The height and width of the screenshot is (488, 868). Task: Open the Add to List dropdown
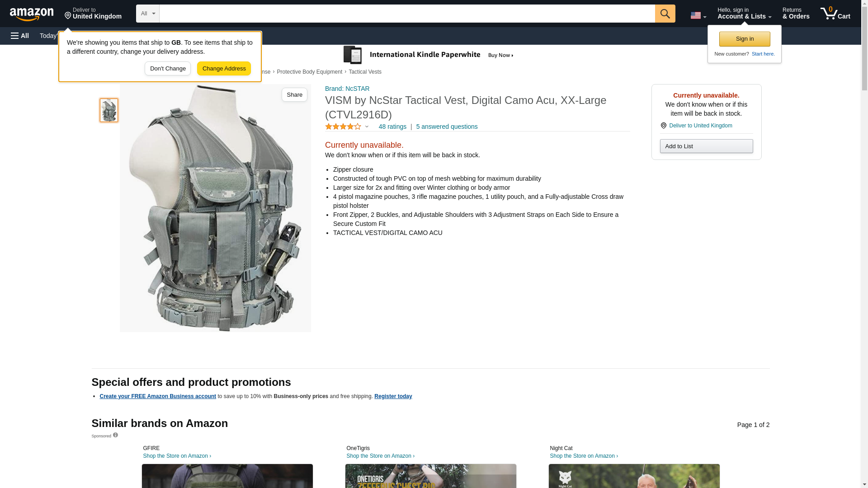pos(706,146)
